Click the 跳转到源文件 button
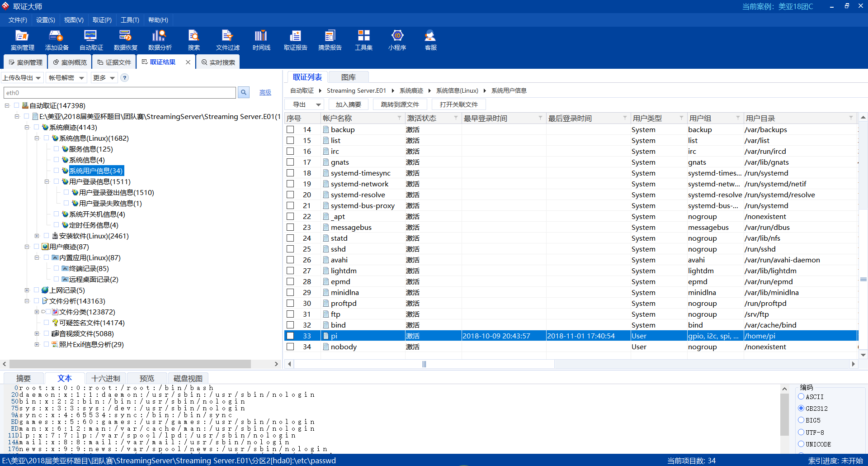 coord(400,105)
